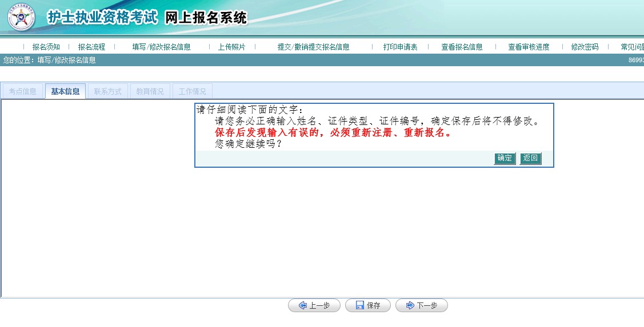Open the 教育情况 tab
The width and height of the screenshot is (644, 327).
tap(150, 91)
